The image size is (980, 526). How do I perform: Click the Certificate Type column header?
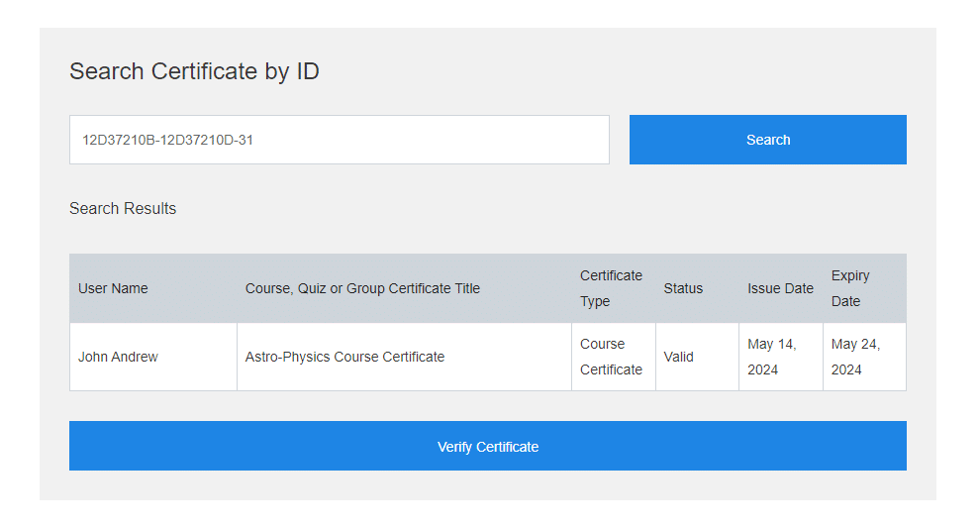pos(611,288)
